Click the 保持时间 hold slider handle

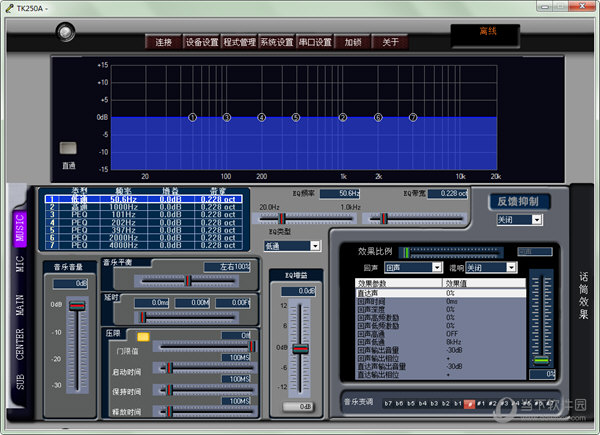pyautogui.click(x=170, y=390)
